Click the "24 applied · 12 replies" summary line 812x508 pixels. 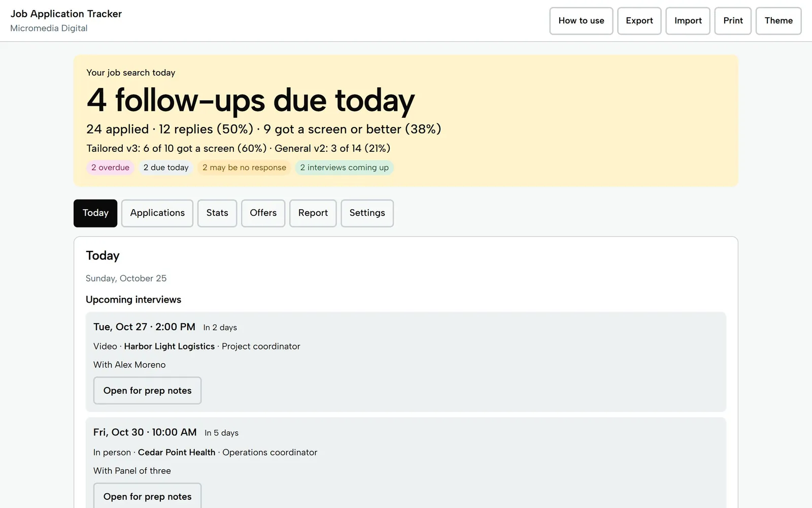pyautogui.click(x=264, y=129)
